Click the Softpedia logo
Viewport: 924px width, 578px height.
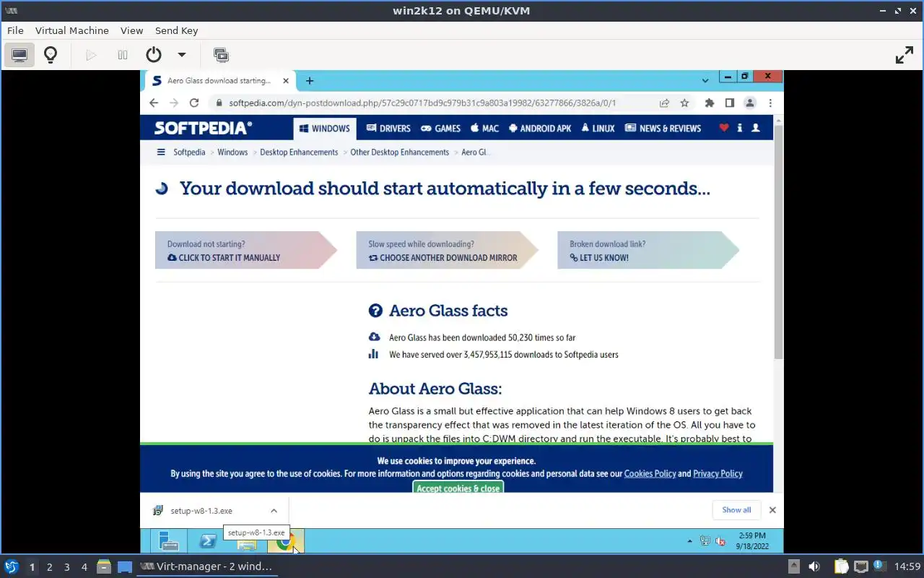[x=203, y=128]
